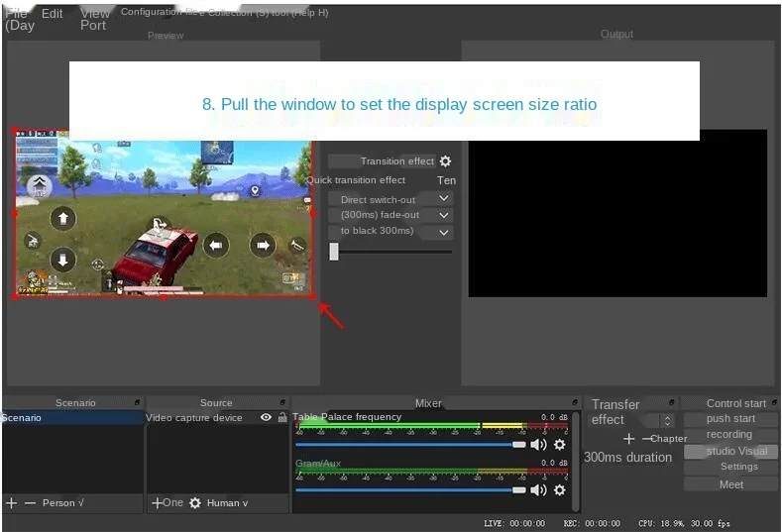This screenshot has width=782, height=532.
Task: Mute the Gram/Aux audio channel
Action: [x=538, y=490]
